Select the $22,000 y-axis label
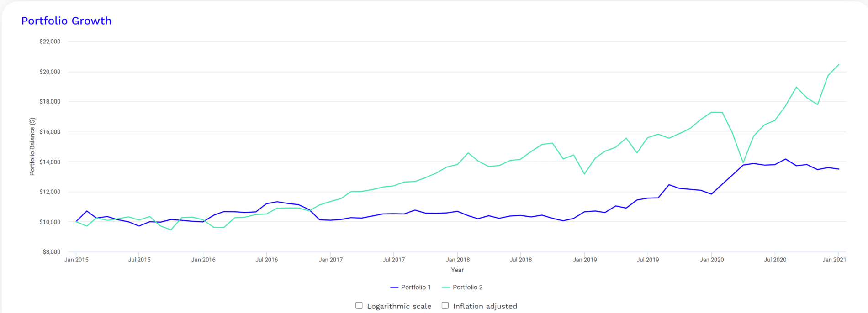868x313 pixels. tap(50, 42)
